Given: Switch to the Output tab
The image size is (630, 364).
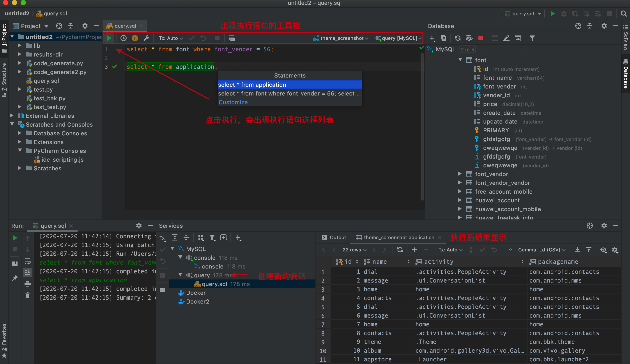Looking at the screenshot, I should point(334,237).
